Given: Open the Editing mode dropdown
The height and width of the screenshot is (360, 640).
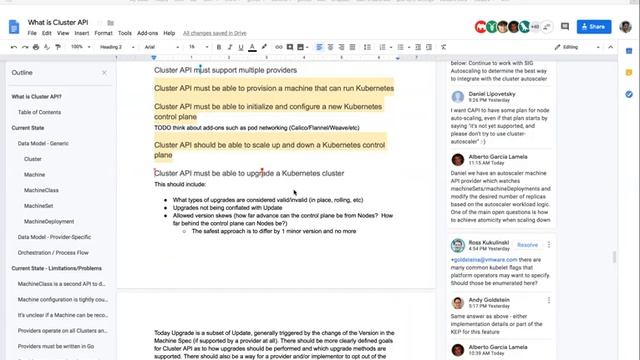Looking at the screenshot, I should click(577, 47).
